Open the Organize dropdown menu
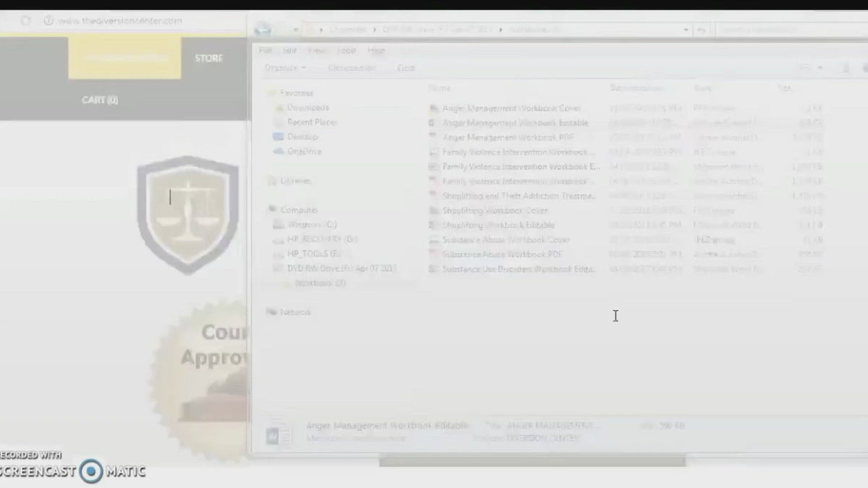 285,68
